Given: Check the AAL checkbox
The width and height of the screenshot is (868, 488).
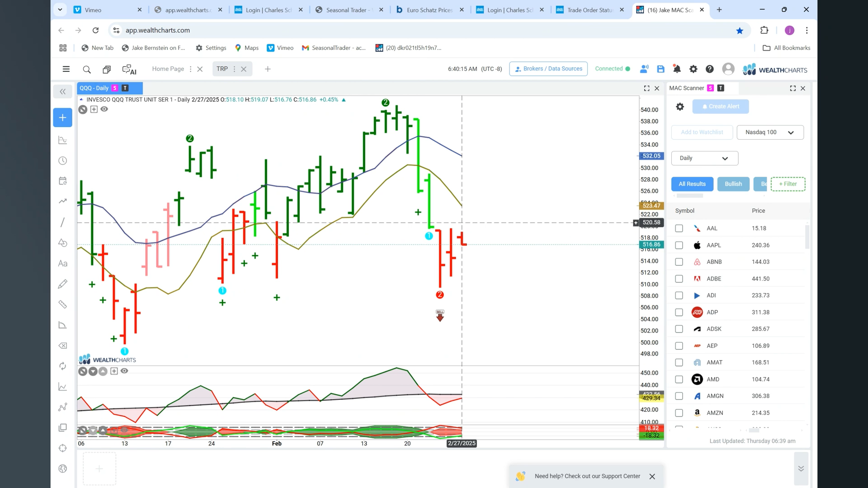Looking at the screenshot, I should pyautogui.click(x=679, y=229).
